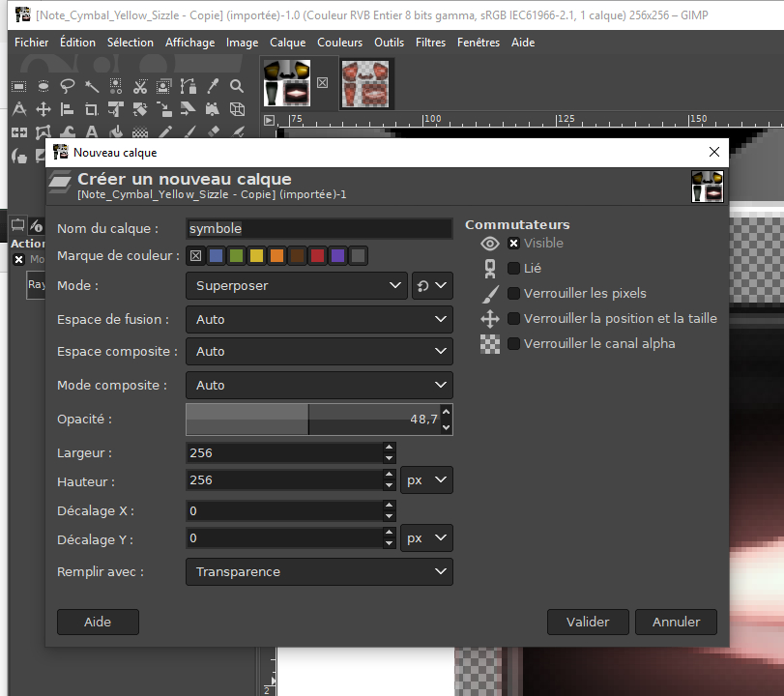Select the Foreground Select tool
The width and height of the screenshot is (784, 696).
tap(164, 86)
